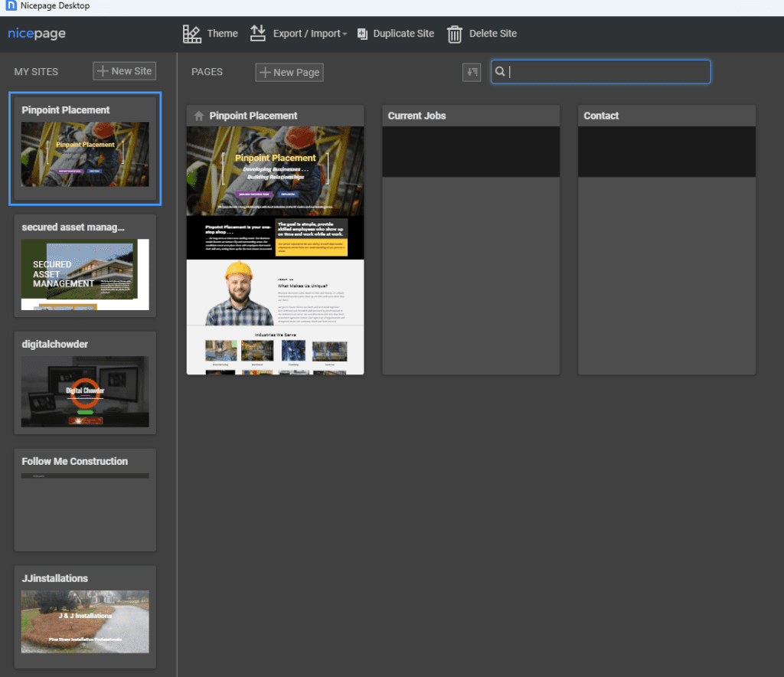
Task: Expand the Export / Import dropdown caret
Action: (345, 34)
